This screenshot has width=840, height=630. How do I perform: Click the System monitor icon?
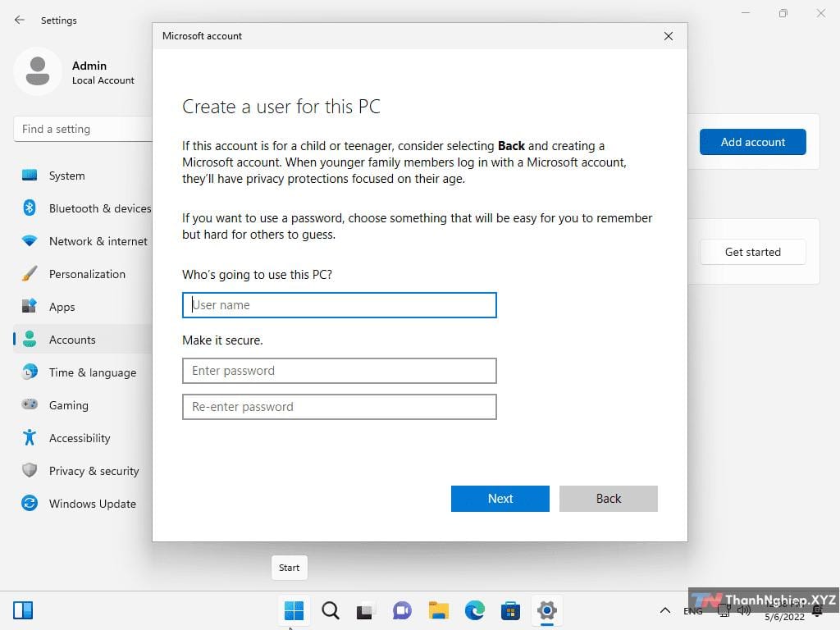point(30,176)
